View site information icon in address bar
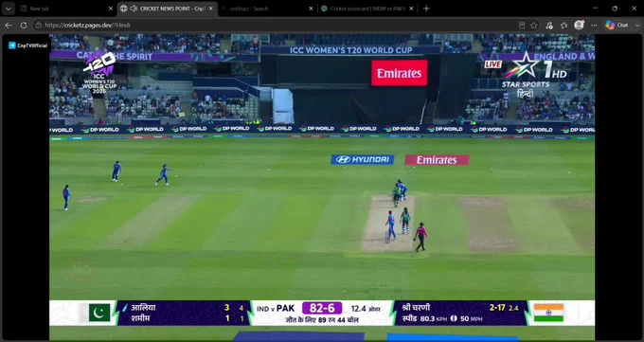Screen dimensions: 644x342 38,25
